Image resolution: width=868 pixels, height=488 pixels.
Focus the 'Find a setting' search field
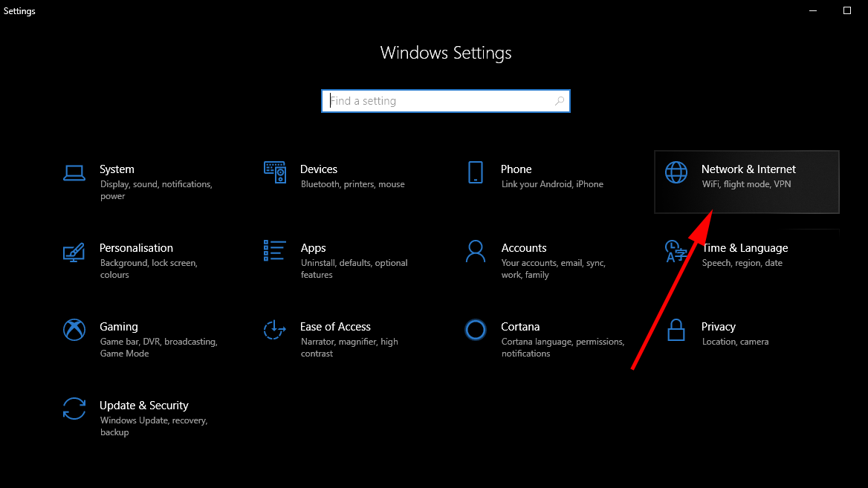438,101
